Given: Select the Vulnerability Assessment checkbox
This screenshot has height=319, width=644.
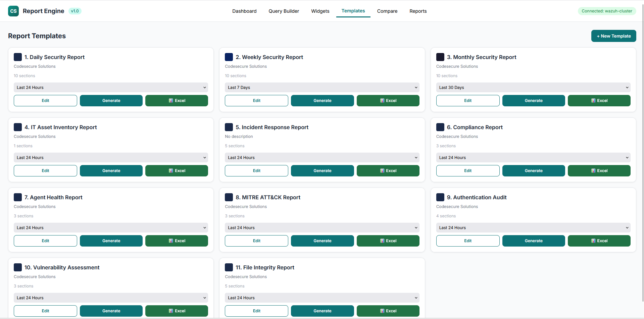Looking at the screenshot, I should tap(18, 267).
